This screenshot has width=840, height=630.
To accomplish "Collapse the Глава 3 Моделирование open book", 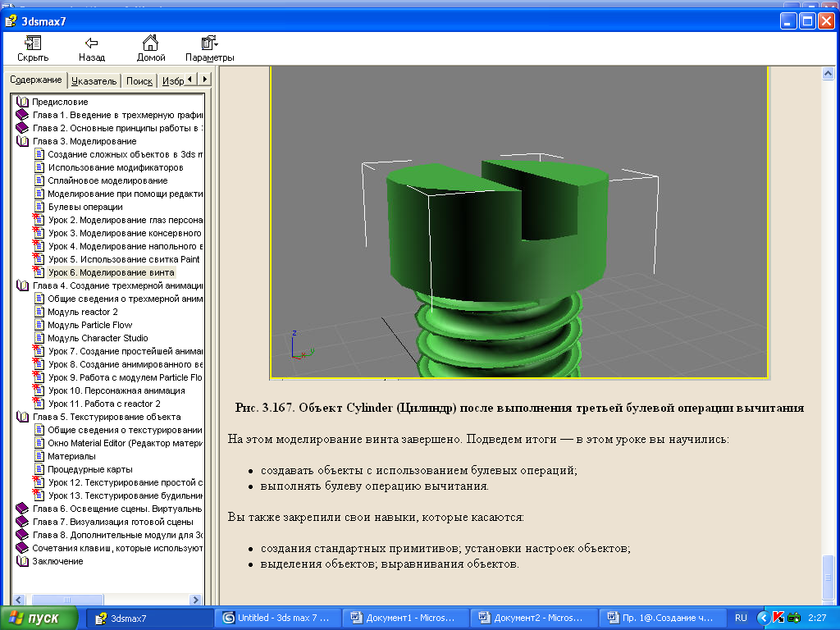I will [22, 141].
